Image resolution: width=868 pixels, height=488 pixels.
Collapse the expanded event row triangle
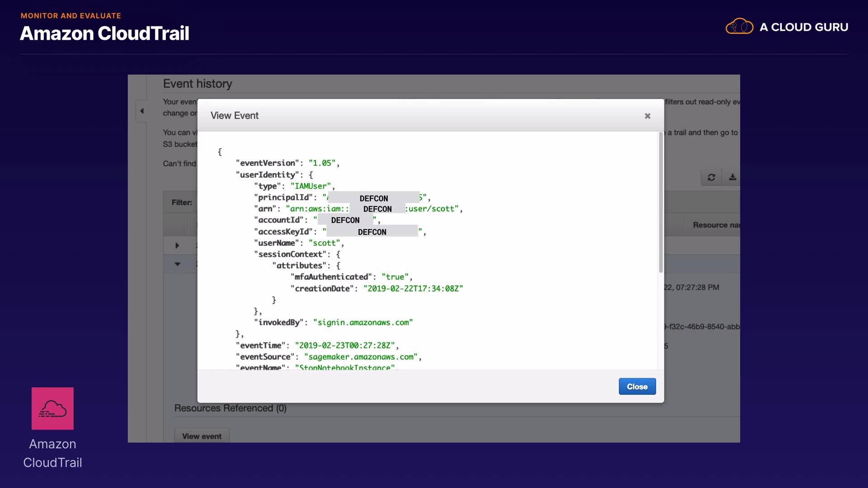[x=177, y=264]
